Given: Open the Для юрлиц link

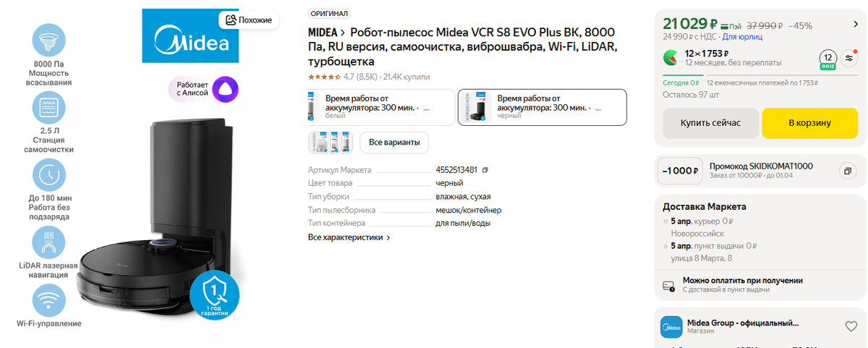Looking at the screenshot, I should click(742, 36).
